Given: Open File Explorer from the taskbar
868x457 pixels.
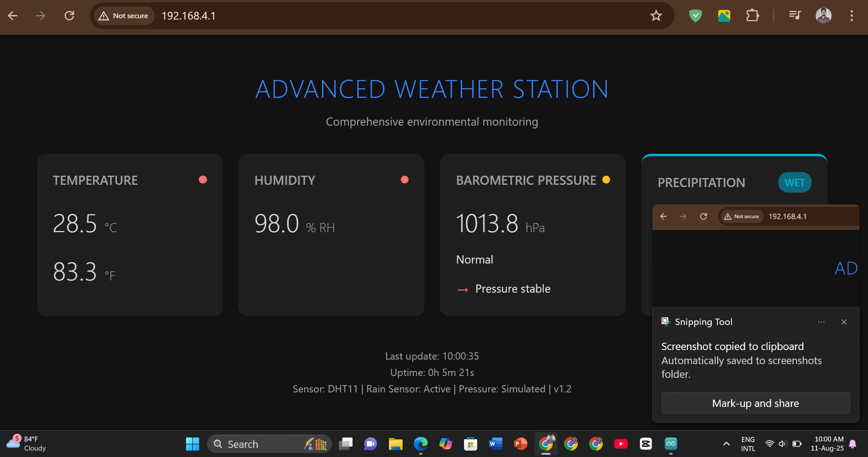Looking at the screenshot, I should click(396, 444).
